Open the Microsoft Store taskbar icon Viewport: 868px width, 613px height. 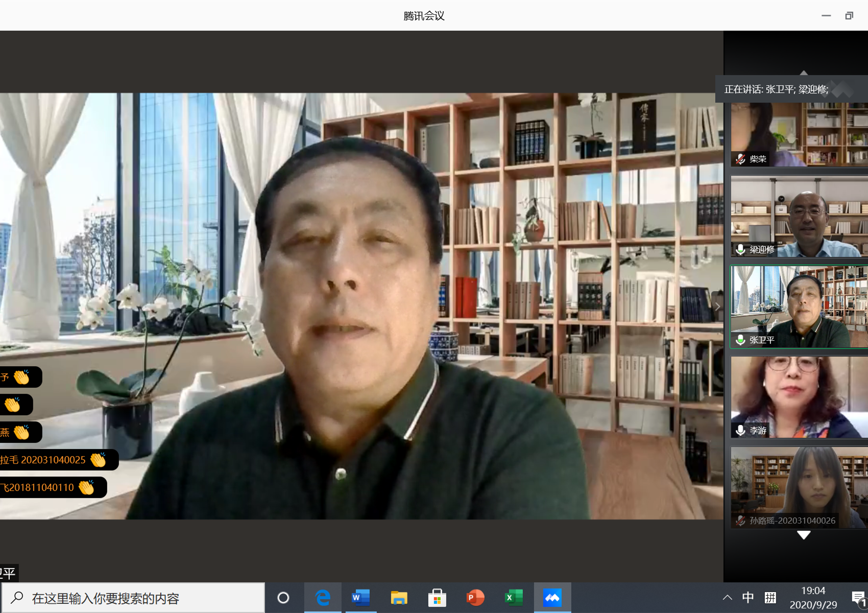437,598
